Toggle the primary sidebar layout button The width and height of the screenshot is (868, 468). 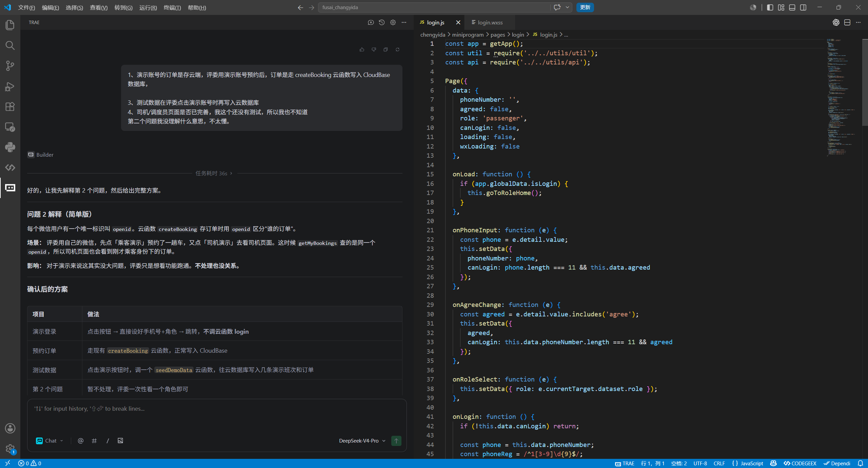coord(770,7)
